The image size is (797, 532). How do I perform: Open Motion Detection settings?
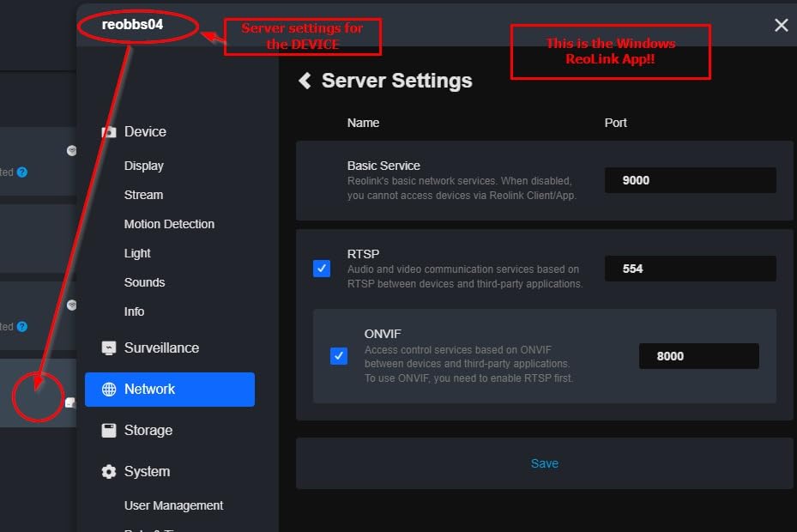coord(169,224)
